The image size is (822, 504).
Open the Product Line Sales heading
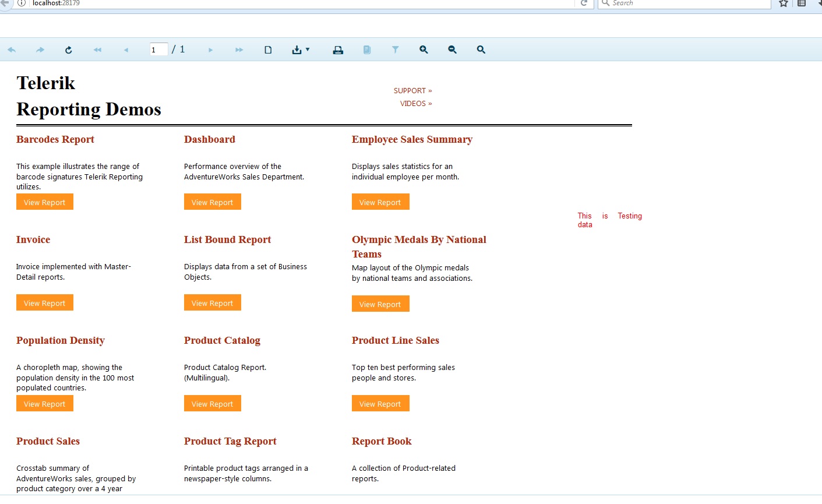tap(396, 341)
